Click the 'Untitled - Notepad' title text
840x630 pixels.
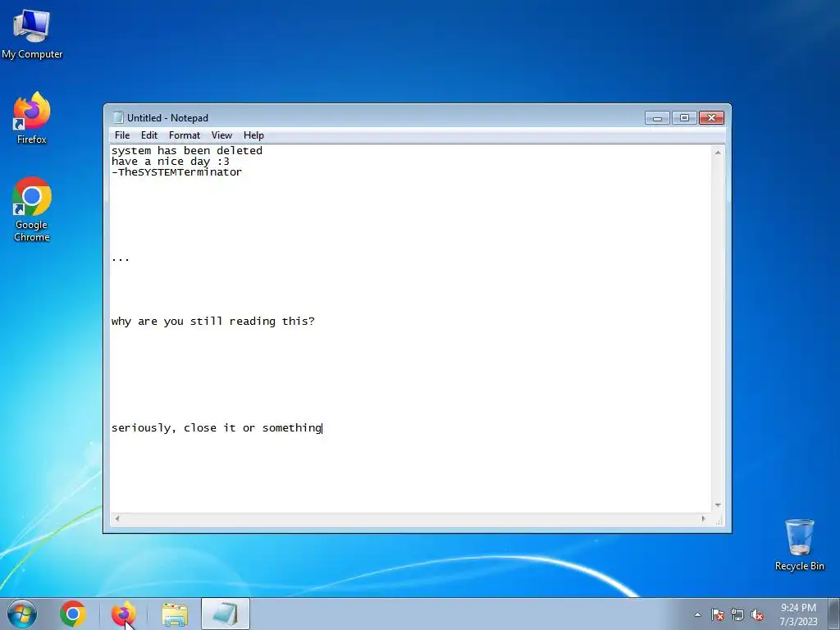tap(167, 118)
